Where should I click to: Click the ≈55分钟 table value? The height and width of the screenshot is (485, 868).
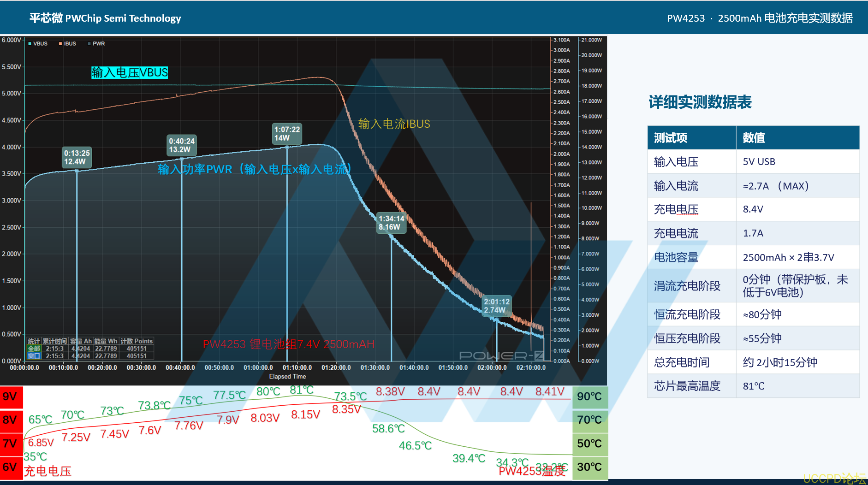point(762,338)
